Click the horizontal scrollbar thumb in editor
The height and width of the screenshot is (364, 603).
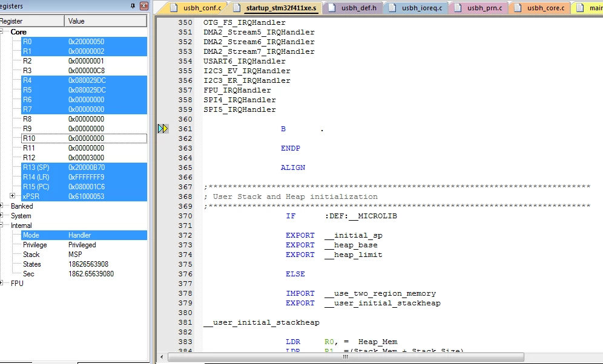[345, 357]
